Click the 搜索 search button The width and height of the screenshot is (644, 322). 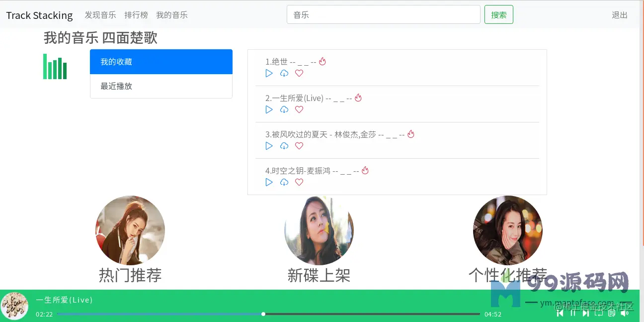coord(499,14)
